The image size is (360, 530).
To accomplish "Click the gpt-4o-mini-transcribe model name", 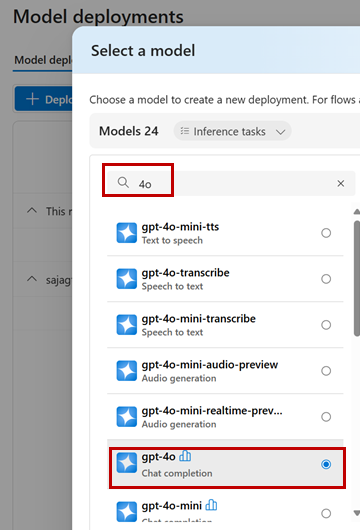I will [x=199, y=319].
